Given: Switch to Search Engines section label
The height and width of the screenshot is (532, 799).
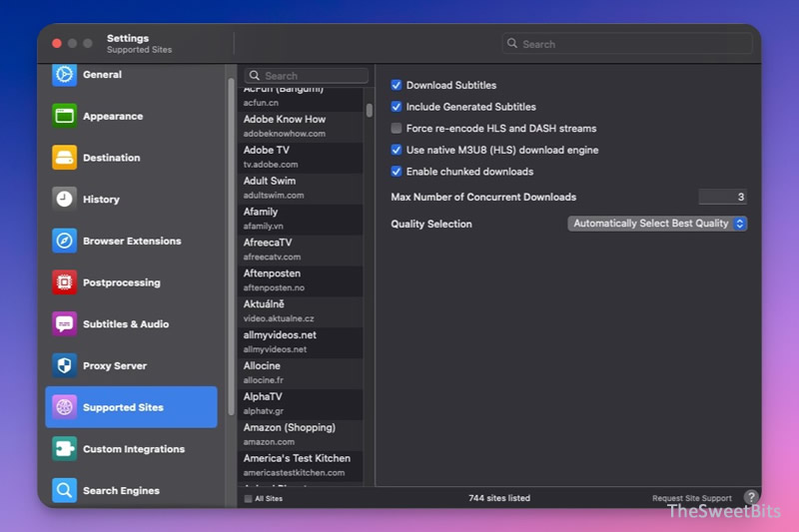Looking at the screenshot, I should 121,491.
